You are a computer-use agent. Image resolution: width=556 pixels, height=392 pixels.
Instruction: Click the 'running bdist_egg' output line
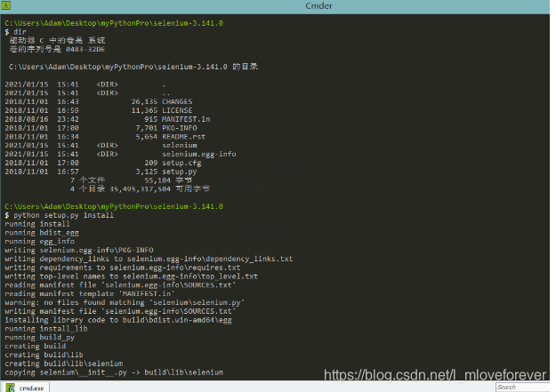pos(42,233)
